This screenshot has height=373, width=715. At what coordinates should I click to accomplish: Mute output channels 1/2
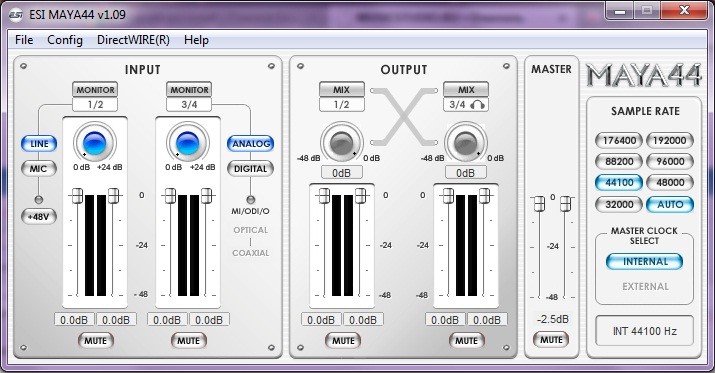[x=343, y=341]
